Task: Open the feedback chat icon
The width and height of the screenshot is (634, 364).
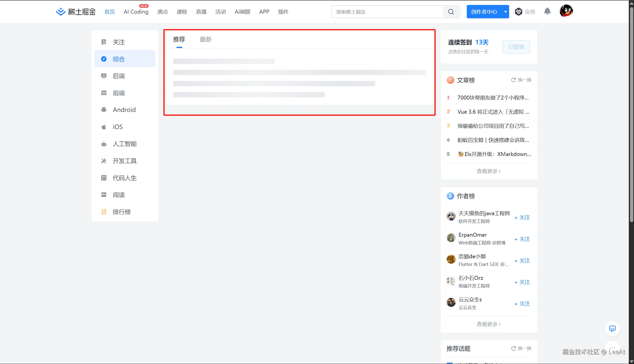Action: [612, 329]
